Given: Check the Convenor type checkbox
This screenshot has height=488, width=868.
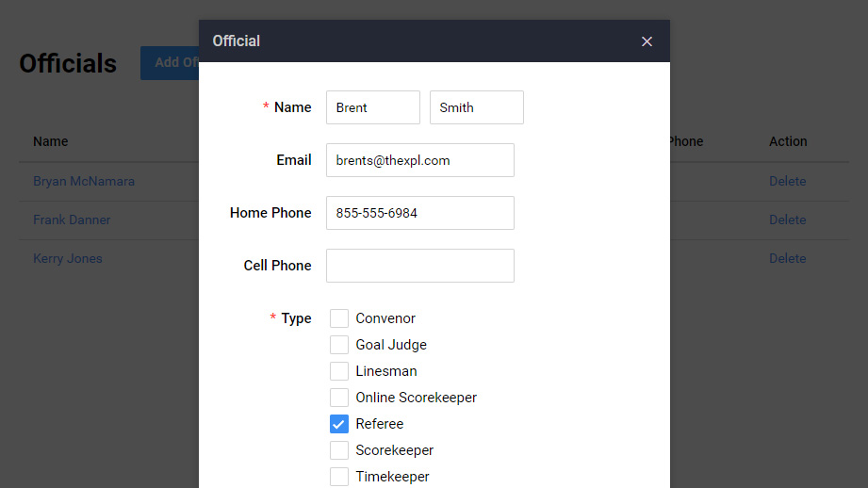Looking at the screenshot, I should click(x=339, y=318).
